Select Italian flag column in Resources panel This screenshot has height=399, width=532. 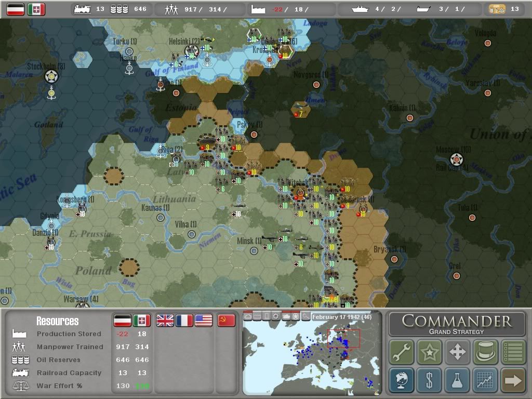[x=142, y=320]
